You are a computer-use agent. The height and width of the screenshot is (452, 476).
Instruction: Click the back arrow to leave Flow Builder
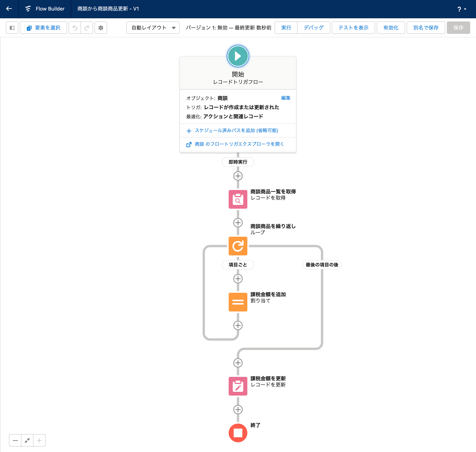[9, 9]
